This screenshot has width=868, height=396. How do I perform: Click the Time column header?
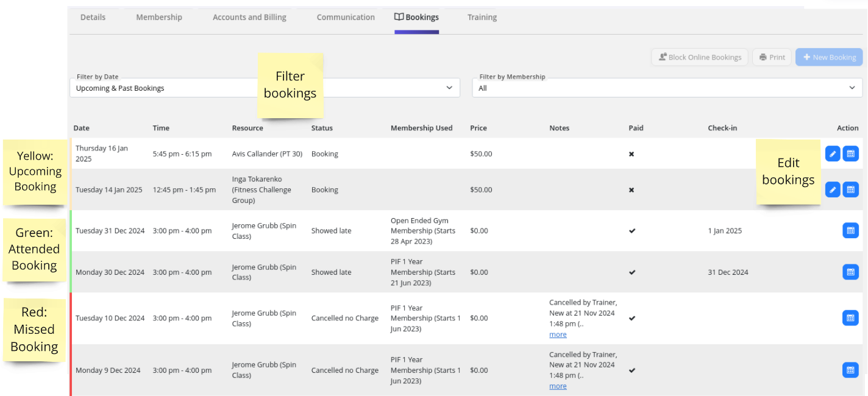click(x=161, y=128)
